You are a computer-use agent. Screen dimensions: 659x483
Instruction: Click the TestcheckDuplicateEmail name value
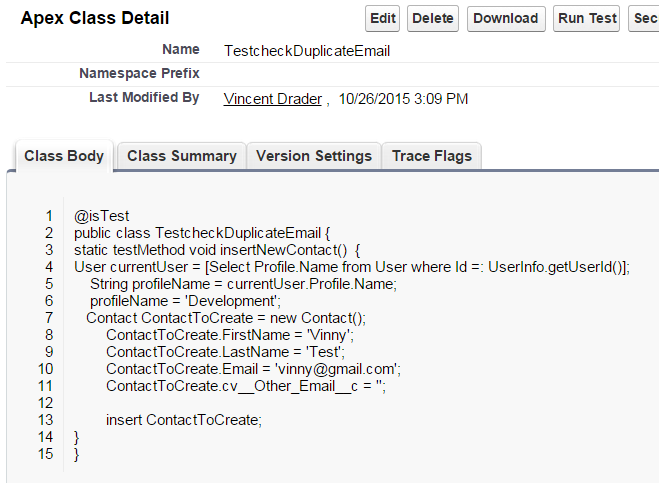click(x=307, y=51)
